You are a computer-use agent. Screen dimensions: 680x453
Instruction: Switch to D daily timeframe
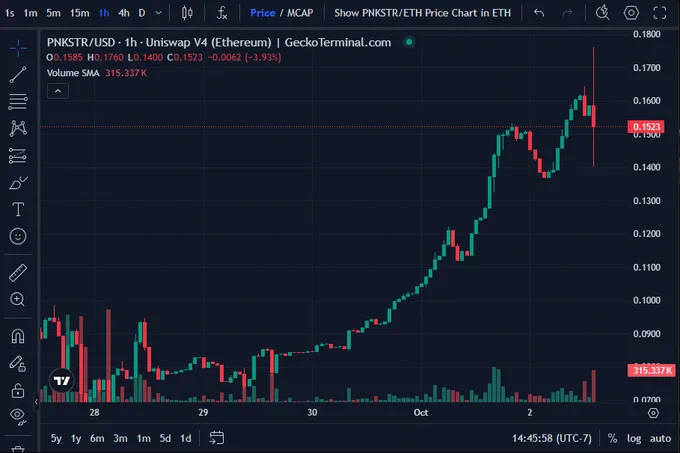[x=142, y=13]
